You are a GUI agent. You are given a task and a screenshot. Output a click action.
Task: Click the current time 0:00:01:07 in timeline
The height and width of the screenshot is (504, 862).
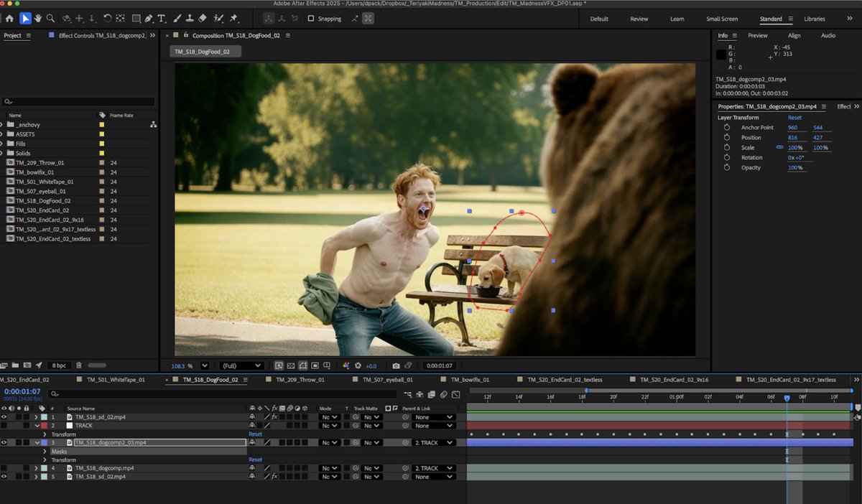point(22,391)
